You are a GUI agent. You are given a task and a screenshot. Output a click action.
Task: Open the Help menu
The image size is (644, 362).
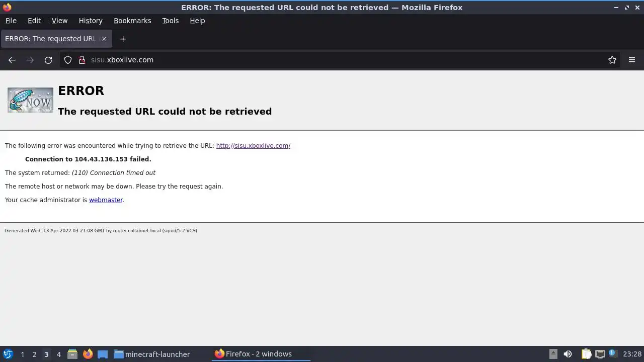click(x=197, y=21)
